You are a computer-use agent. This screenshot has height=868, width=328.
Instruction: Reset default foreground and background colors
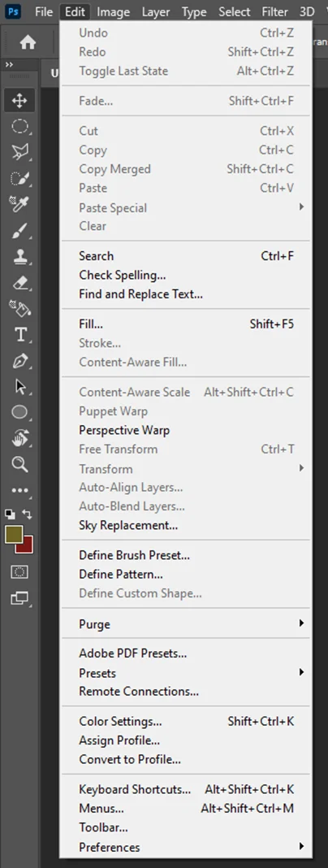(x=10, y=514)
